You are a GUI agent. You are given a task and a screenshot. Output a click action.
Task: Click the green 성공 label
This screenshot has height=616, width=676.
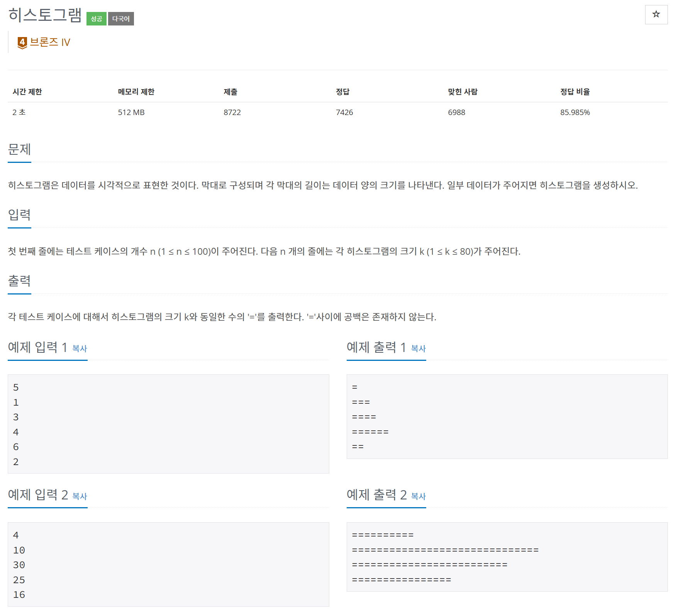pyautogui.click(x=97, y=19)
